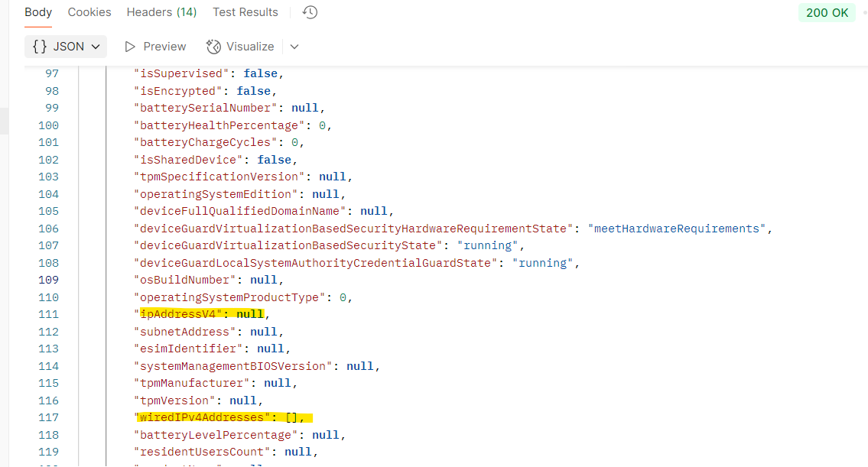The width and height of the screenshot is (868, 467).
Task: Click the false value of isSharedDevice
Action: [274, 160]
